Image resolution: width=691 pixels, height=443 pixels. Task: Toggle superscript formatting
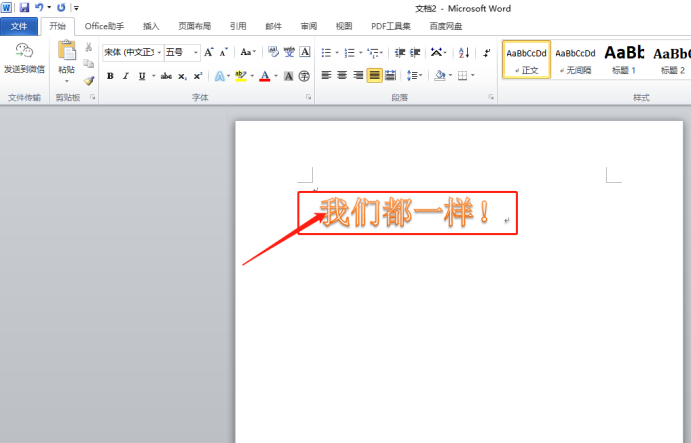pyautogui.click(x=198, y=76)
